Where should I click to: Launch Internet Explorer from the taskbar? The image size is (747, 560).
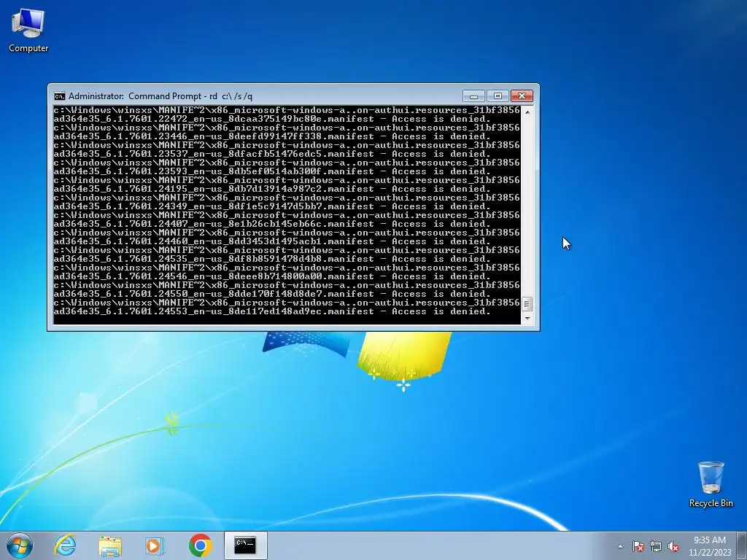click(x=65, y=545)
